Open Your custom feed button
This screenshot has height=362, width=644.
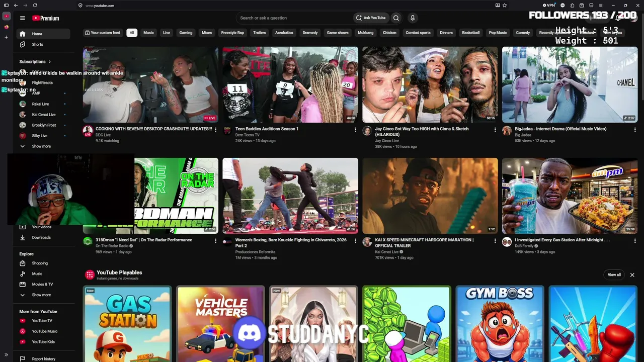point(103,33)
